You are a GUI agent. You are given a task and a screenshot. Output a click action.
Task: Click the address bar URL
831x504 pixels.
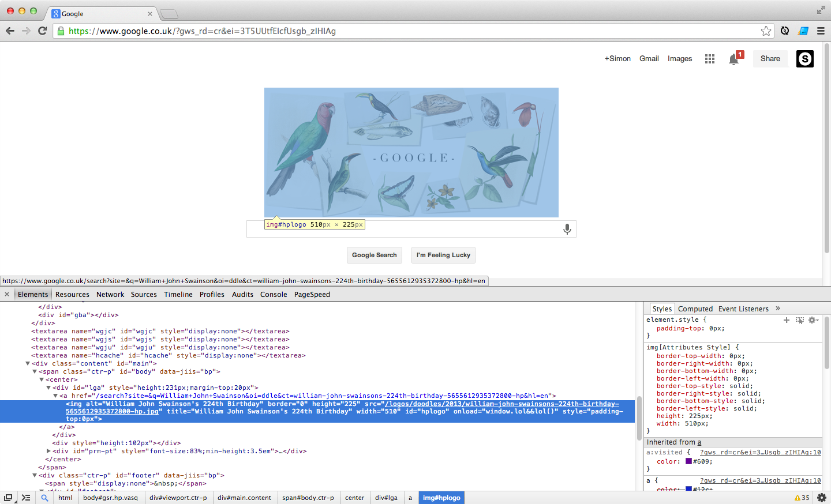click(202, 31)
